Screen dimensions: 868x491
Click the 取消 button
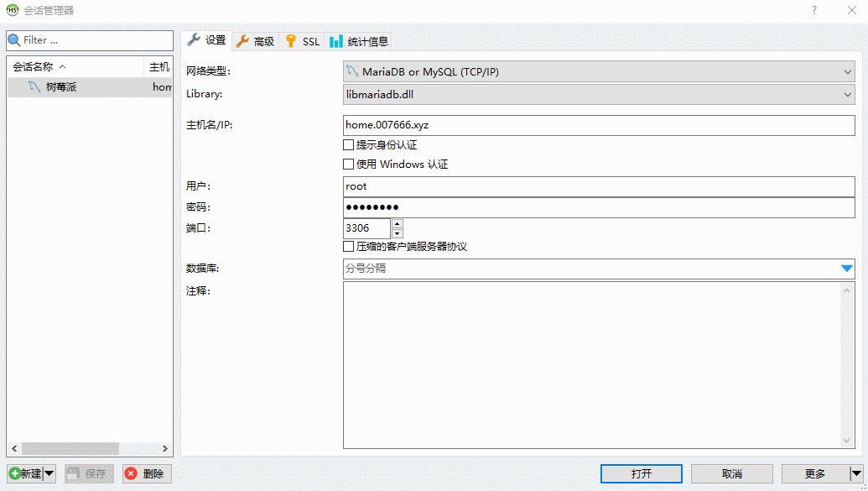(731, 473)
